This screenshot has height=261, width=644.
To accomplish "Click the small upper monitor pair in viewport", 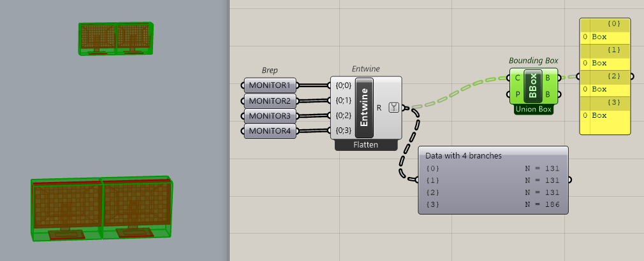I will 116,39.
